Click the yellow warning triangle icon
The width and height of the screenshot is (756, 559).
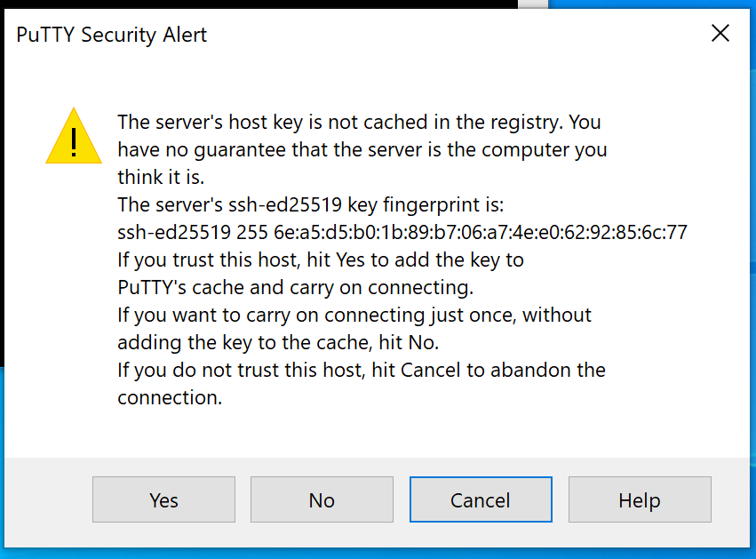coord(74,138)
